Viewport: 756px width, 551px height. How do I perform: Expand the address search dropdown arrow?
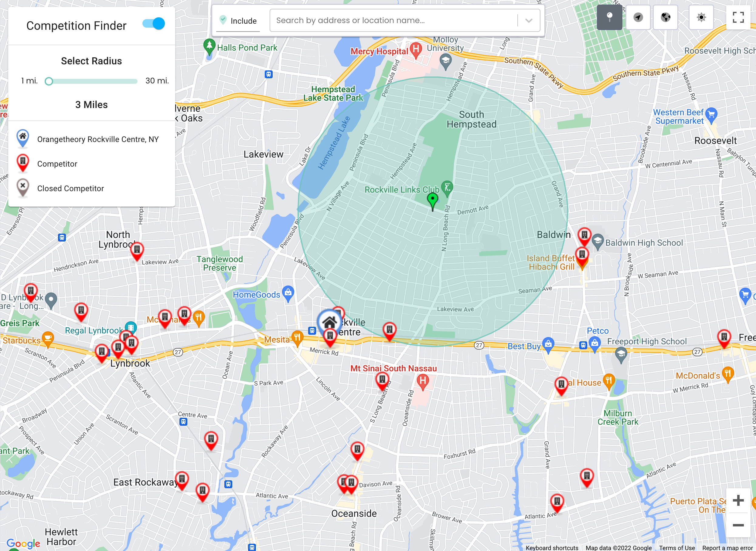pyautogui.click(x=529, y=21)
